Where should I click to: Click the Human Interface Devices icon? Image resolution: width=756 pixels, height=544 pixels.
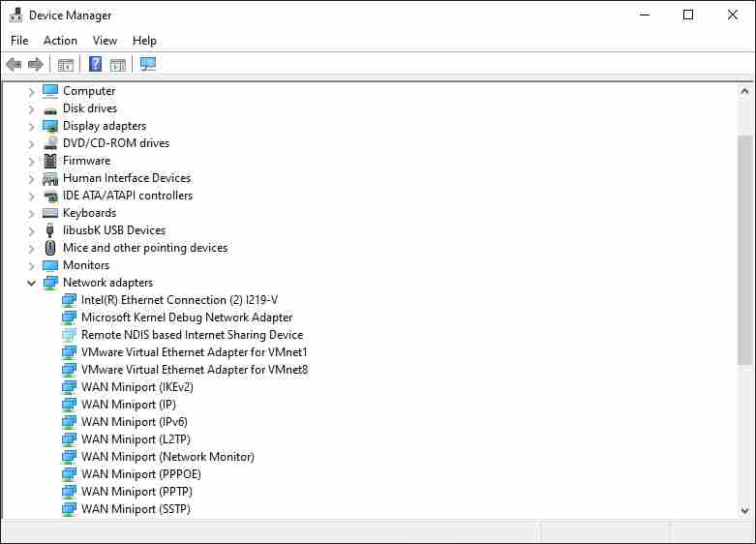point(50,178)
